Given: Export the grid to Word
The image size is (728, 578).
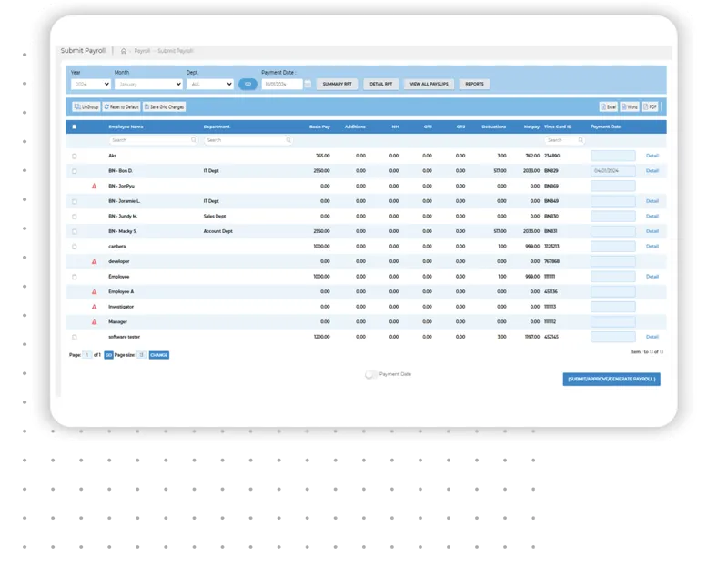Looking at the screenshot, I should pos(630,106).
